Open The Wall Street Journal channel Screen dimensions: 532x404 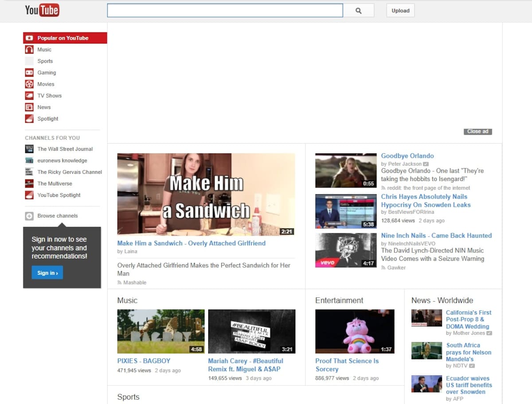[65, 149]
